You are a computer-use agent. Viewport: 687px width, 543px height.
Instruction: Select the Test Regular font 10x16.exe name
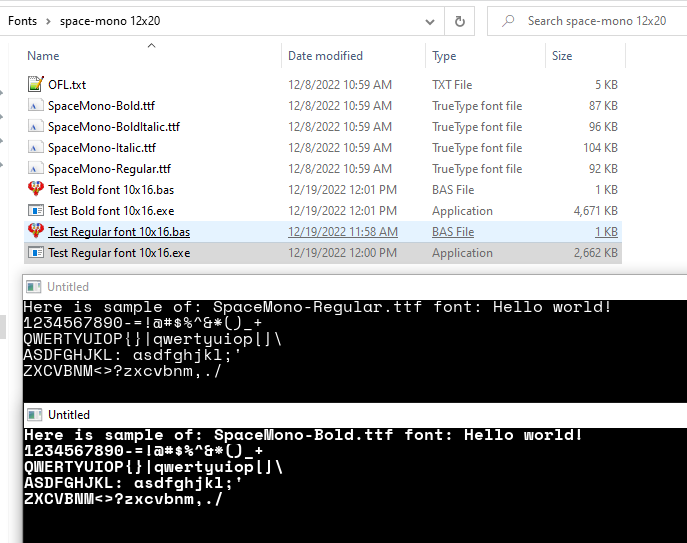pyautogui.click(x=119, y=253)
